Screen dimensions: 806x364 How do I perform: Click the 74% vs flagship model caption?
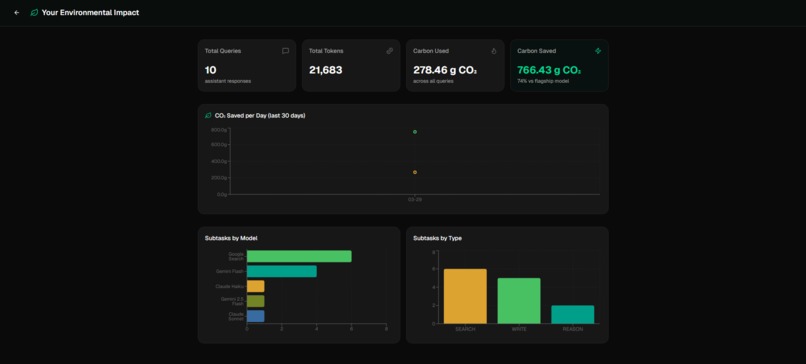[x=543, y=81]
